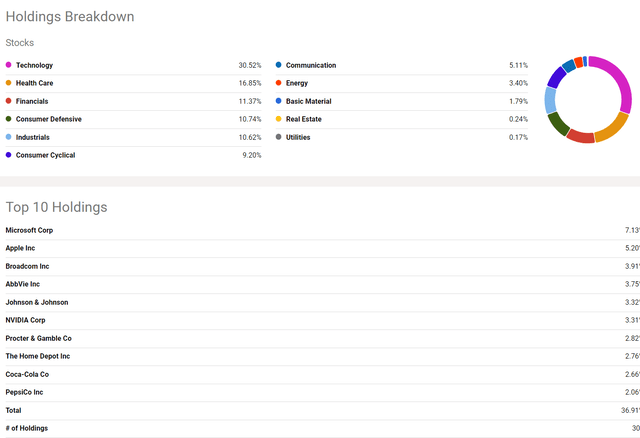Open the Apple Inc holding
The height and width of the screenshot is (438, 640).
coord(20,248)
